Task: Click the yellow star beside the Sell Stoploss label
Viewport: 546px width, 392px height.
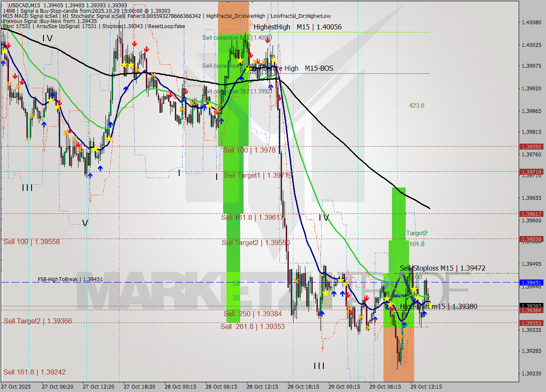Action: (414, 288)
